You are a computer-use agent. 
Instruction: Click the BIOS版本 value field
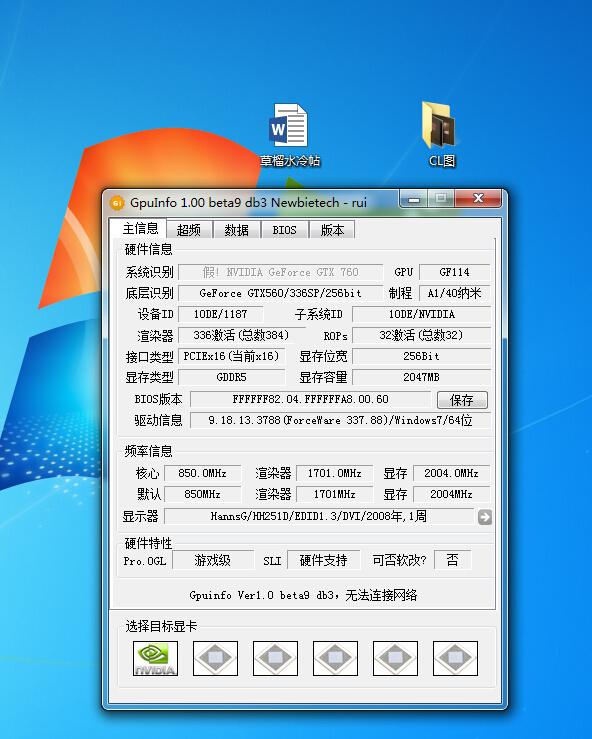[x=310, y=400]
